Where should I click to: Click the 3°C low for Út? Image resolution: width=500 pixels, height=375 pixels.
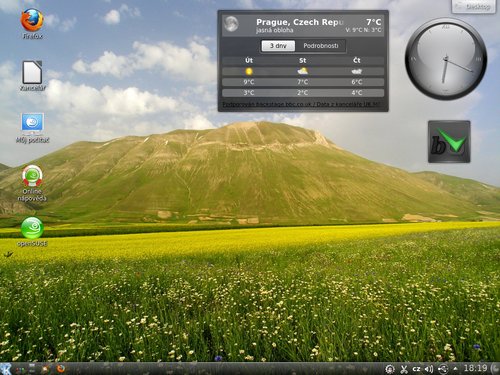[x=249, y=93]
